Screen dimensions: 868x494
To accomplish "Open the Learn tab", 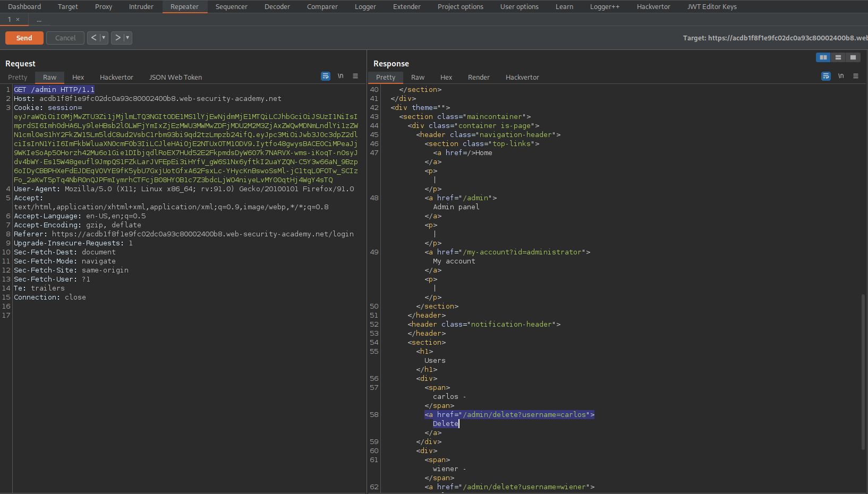I will (564, 7).
